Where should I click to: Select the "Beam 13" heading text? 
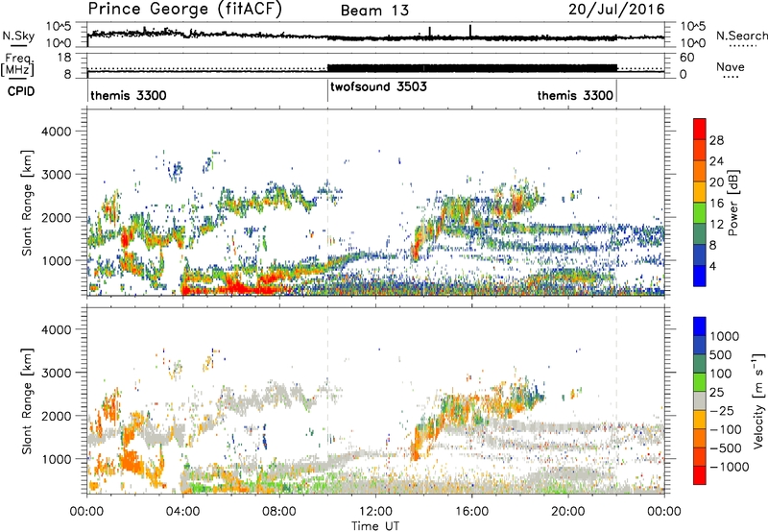coord(374,11)
